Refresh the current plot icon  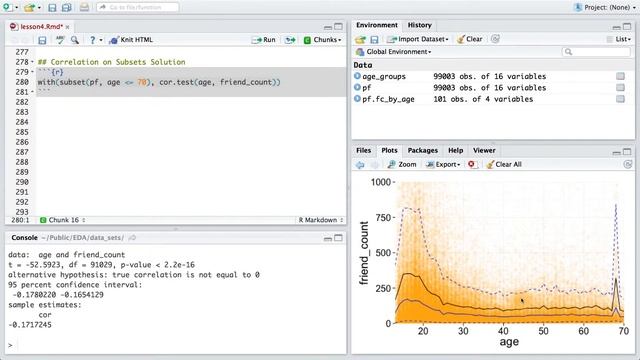click(x=628, y=164)
